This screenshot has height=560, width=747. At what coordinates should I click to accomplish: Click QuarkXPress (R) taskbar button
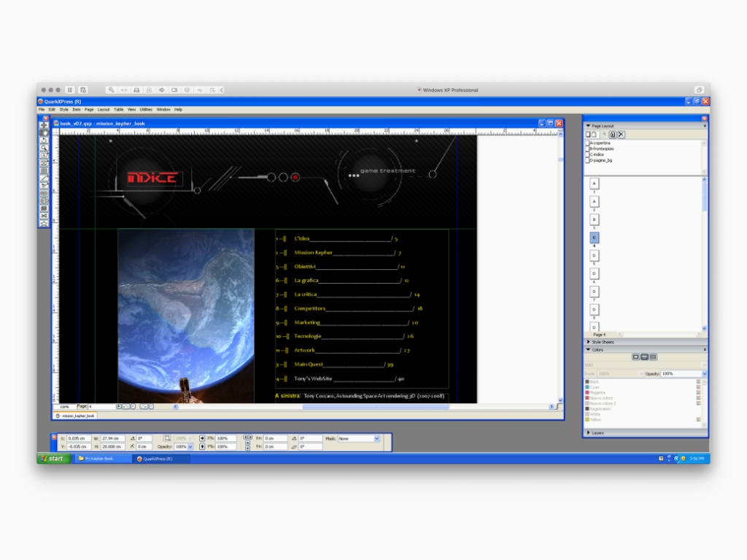(x=161, y=459)
